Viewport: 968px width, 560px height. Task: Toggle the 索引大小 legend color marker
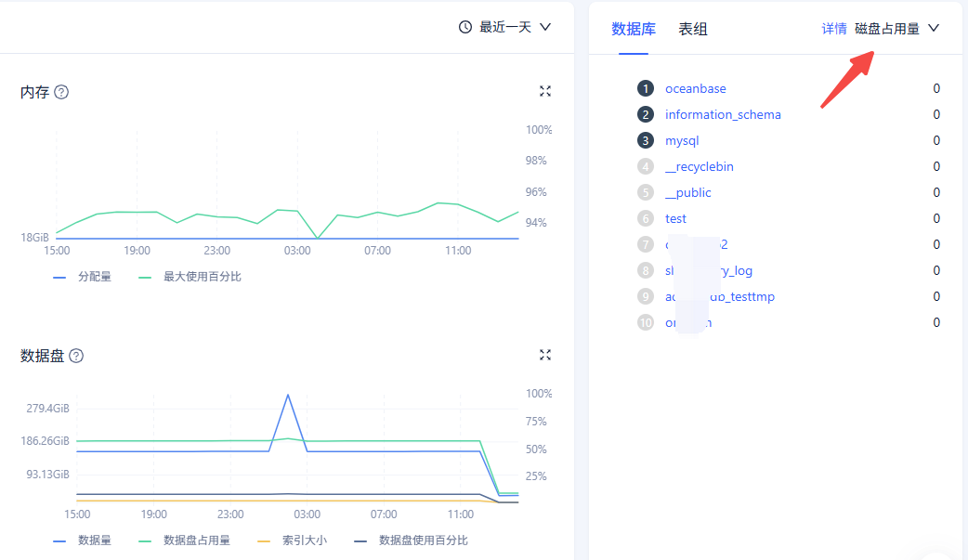pyautogui.click(x=264, y=540)
